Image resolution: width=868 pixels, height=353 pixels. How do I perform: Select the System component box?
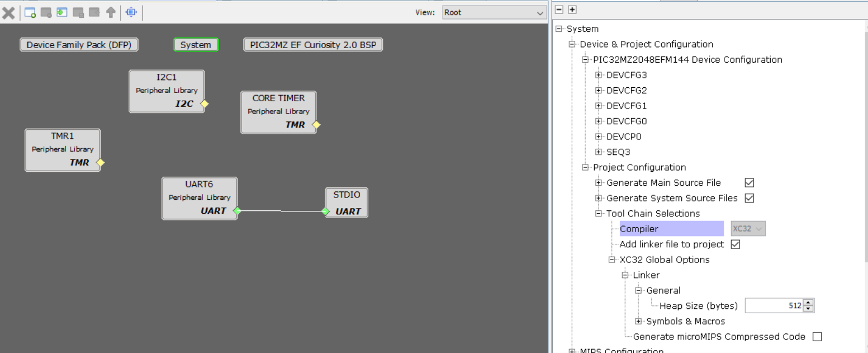[x=196, y=45]
